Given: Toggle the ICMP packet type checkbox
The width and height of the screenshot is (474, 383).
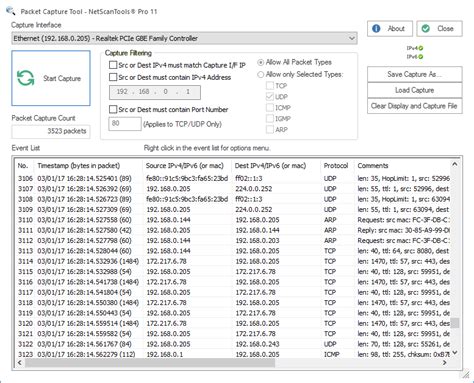Looking at the screenshot, I should click(270, 108).
